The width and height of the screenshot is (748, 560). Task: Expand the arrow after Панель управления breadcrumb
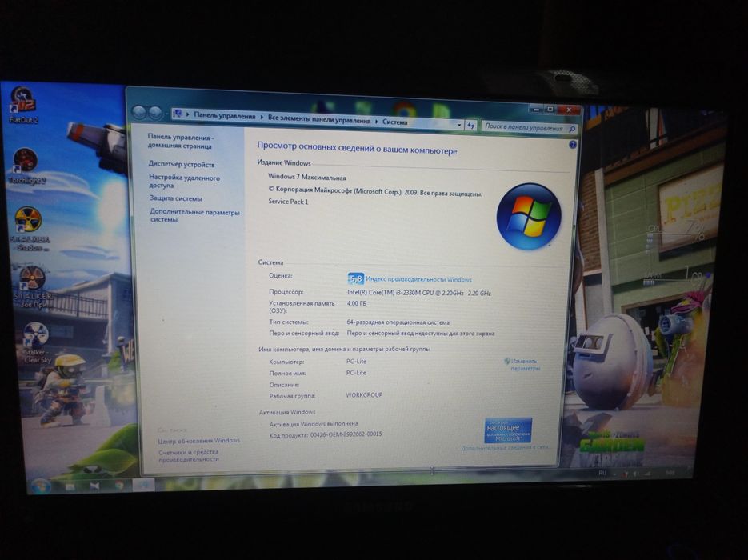click(x=262, y=117)
